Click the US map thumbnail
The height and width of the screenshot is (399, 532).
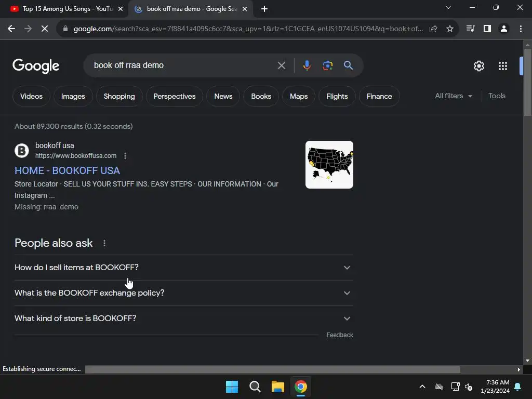pyautogui.click(x=329, y=165)
